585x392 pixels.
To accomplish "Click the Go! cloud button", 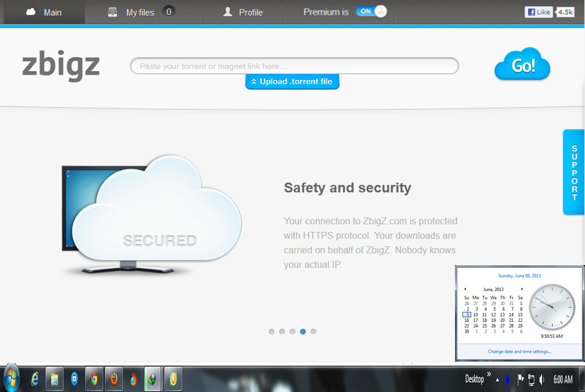I will (522, 64).
